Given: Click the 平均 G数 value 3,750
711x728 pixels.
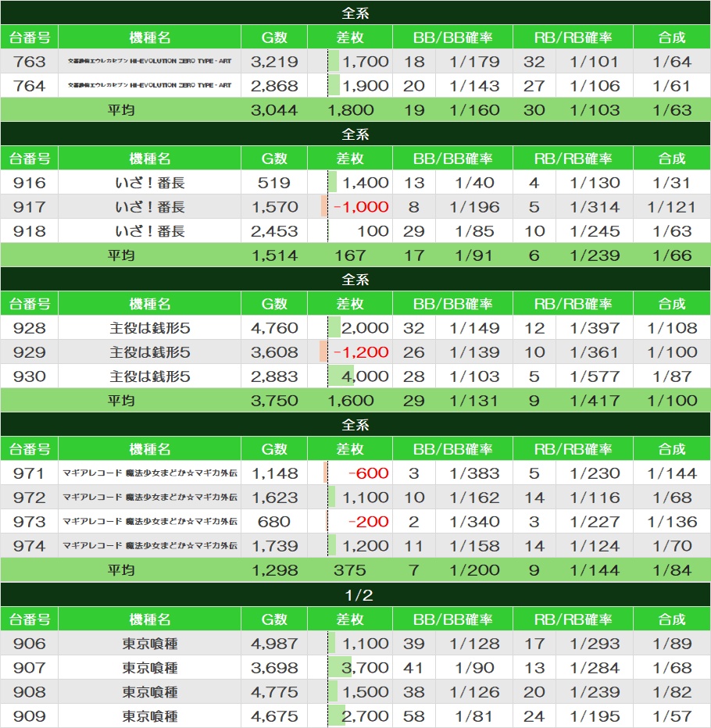Looking at the screenshot, I should click(x=274, y=400).
